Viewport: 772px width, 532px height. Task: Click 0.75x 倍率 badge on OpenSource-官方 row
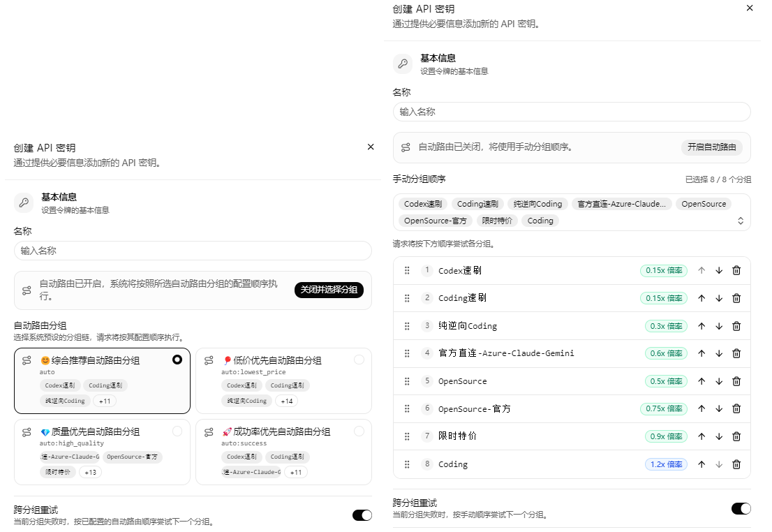point(664,408)
